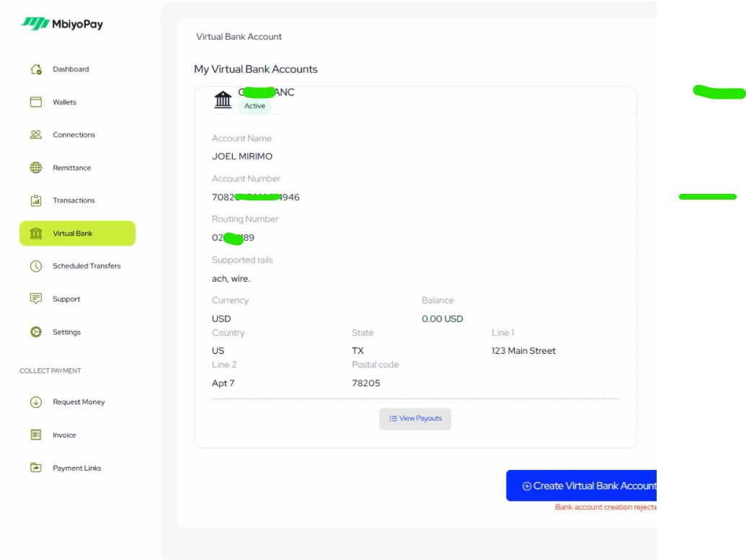Click the Dashboard home icon
746x560 pixels.
point(36,69)
